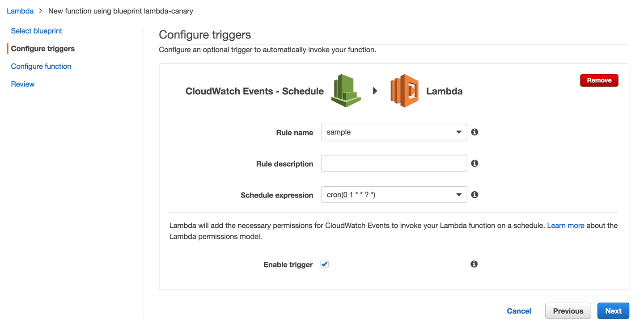Open info icon next to Schedule expression

[x=475, y=195]
